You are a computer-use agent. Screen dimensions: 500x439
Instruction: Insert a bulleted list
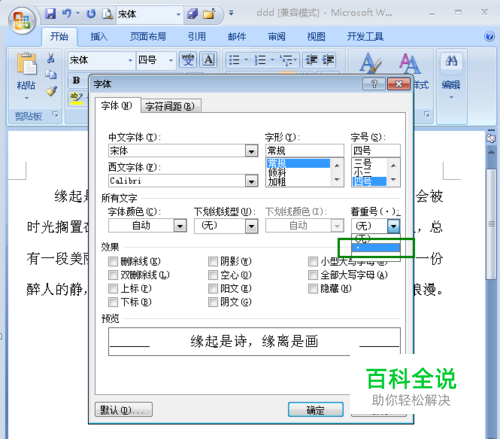coord(234,60)
